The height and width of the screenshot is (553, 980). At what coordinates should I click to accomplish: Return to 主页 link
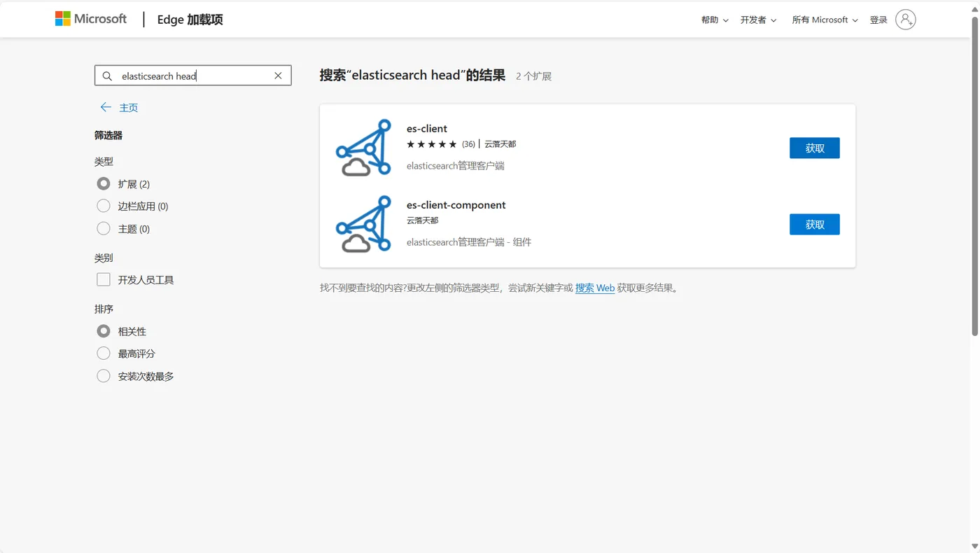129,107
